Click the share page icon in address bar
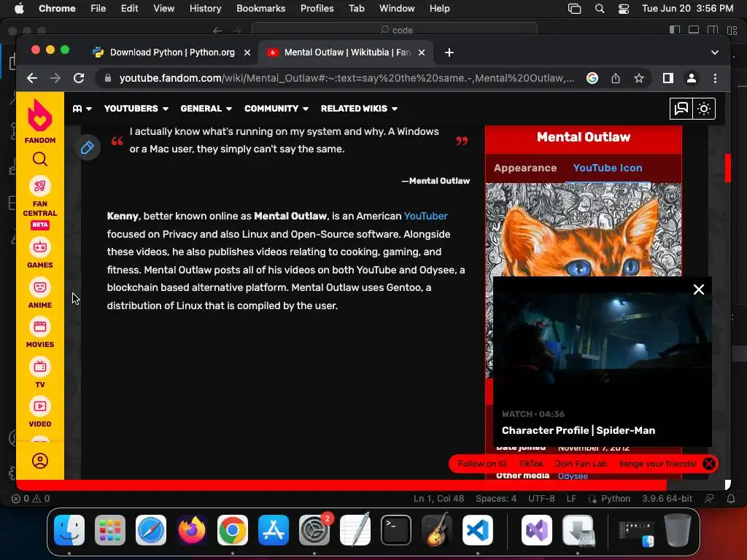The height and width of the screenshot is (560, 747). coord(616,78)
